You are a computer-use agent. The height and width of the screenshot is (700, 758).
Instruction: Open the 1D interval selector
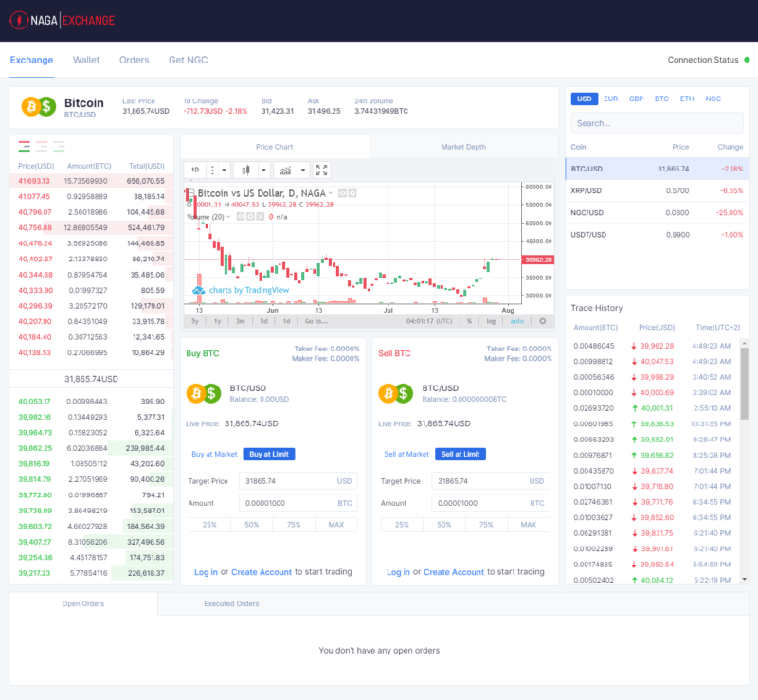195,171
